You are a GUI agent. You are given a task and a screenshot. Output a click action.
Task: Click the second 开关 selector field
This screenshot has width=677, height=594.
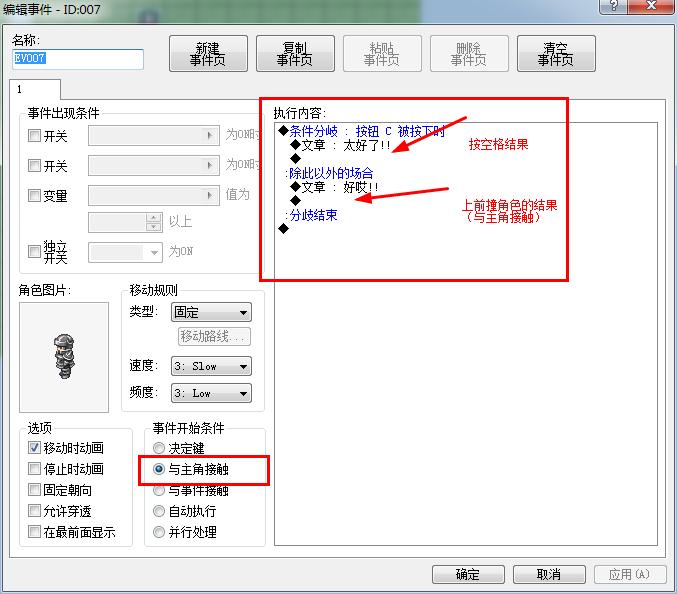pyautogui.click(x=154, y=165)
